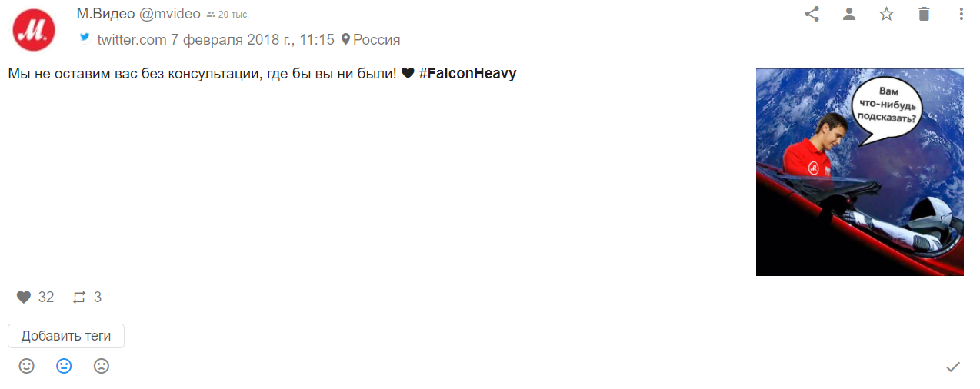Screen dimensions: 980x389
Task: Click the heart likes icon
Action: 24,298
